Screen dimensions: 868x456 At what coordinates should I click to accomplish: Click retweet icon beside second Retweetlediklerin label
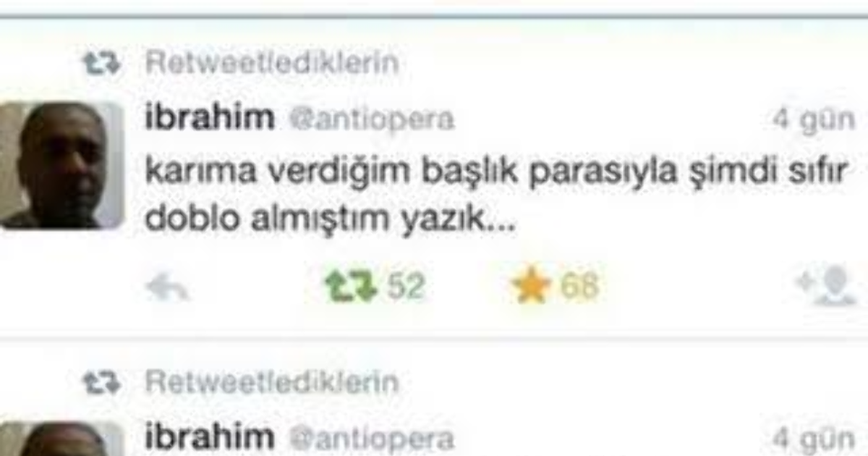[x=101, y=381]
